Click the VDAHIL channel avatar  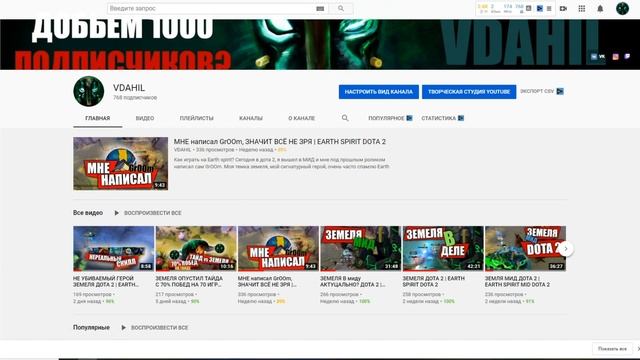pos(89,91)
